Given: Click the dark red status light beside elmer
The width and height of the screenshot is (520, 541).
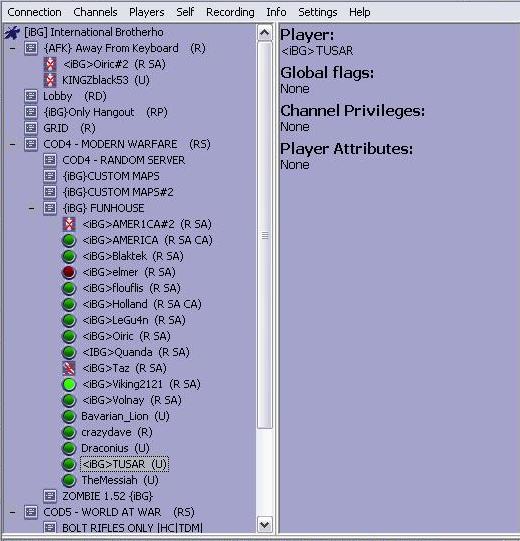Looking at the screenshot, I should click(69, 272).
